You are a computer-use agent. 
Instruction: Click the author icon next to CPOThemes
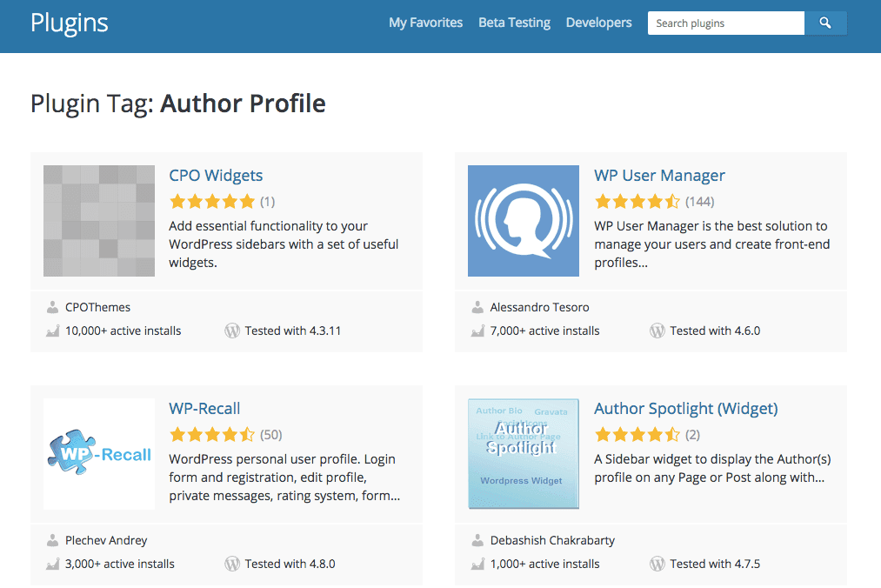click(x=53, y=307)
